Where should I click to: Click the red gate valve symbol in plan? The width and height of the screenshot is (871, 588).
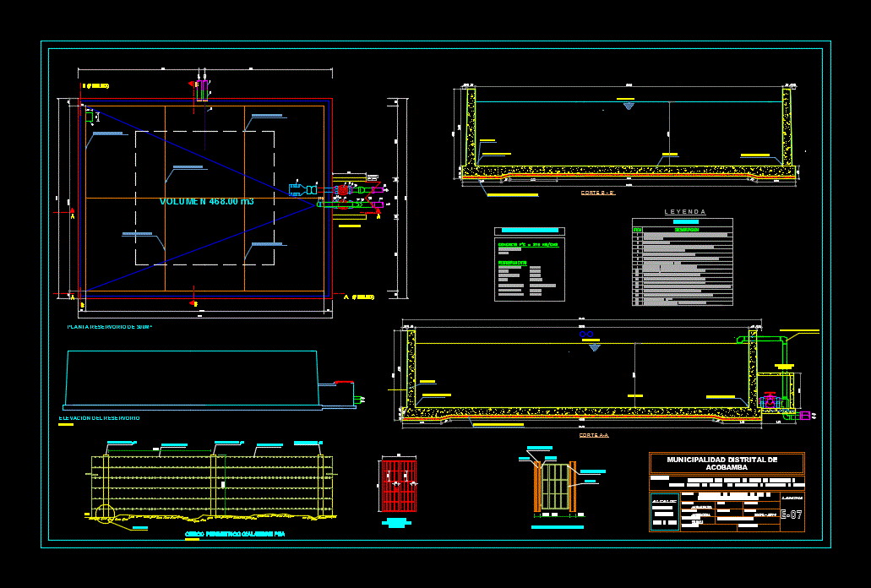coord(343,190)
